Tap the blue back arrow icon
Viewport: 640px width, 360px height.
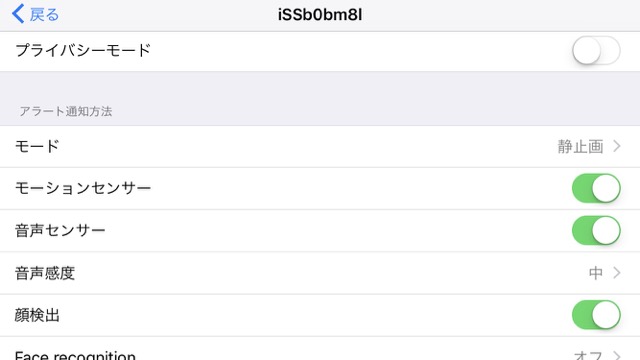18,13
